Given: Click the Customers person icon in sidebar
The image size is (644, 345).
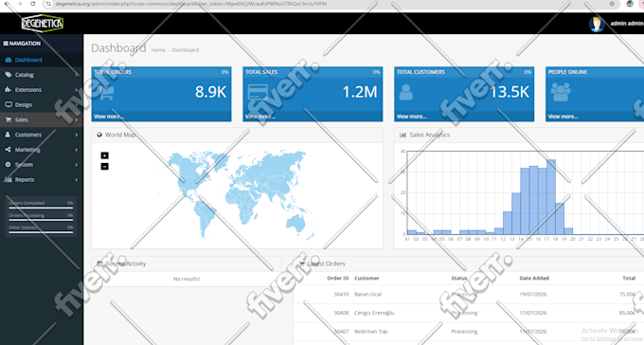Looking at the screenshot, I should [x=8, y=135].
